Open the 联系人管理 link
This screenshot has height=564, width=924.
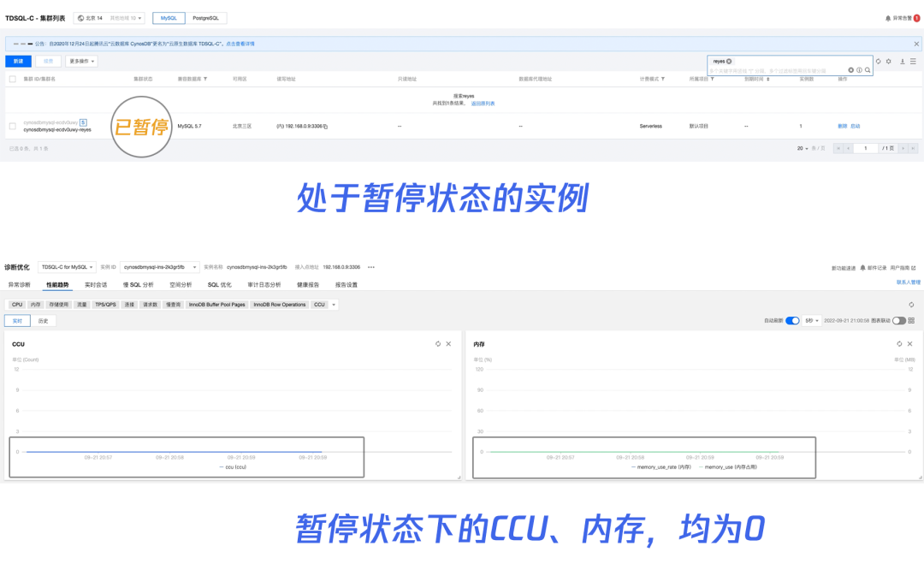click(908, 282)
